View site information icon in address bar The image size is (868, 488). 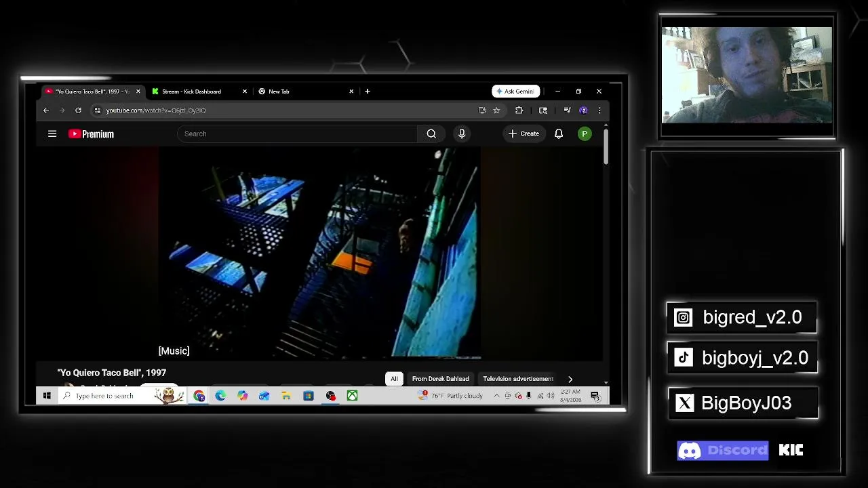coord(98,110)
